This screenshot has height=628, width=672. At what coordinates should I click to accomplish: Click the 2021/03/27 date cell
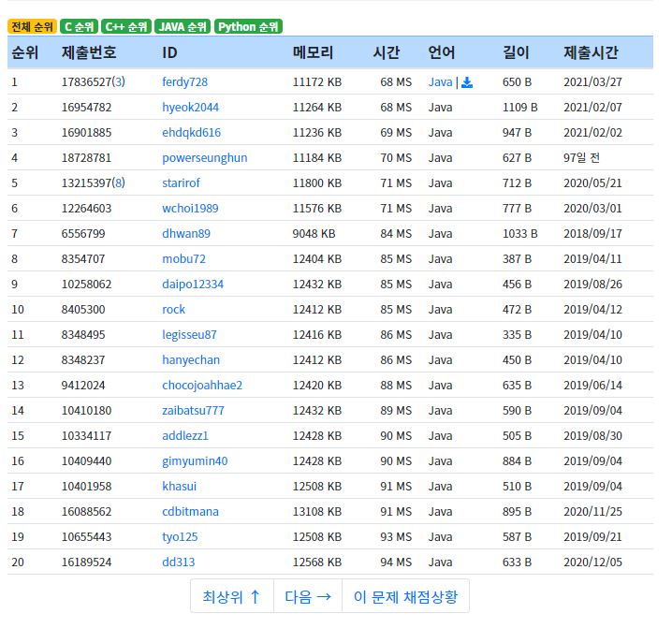coord(592,81)
